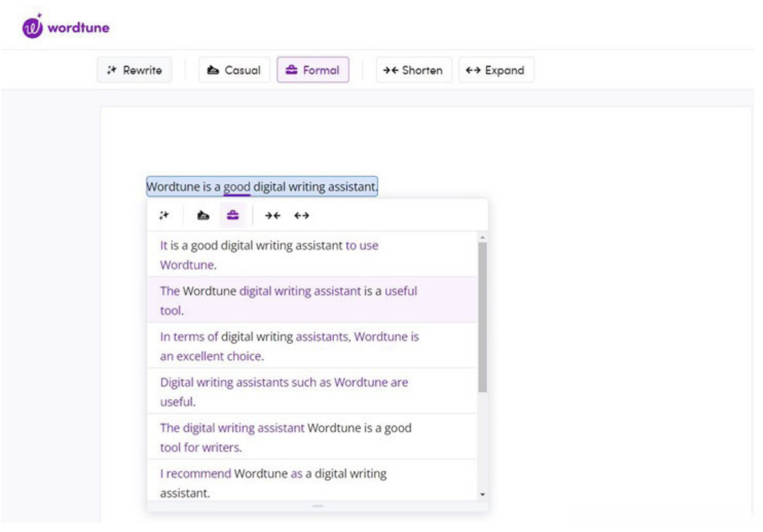Click the scroll-down arrow of the suggestions list

pos(483,495)
